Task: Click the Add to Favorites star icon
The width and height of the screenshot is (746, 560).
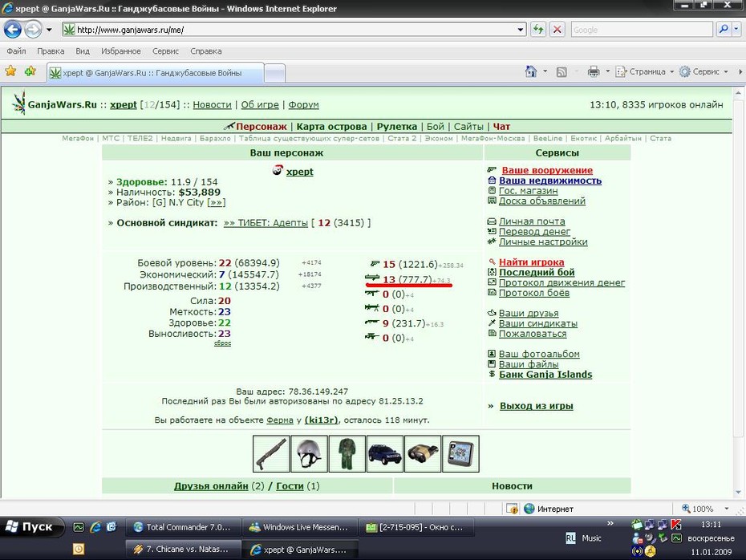Action: 30,71
